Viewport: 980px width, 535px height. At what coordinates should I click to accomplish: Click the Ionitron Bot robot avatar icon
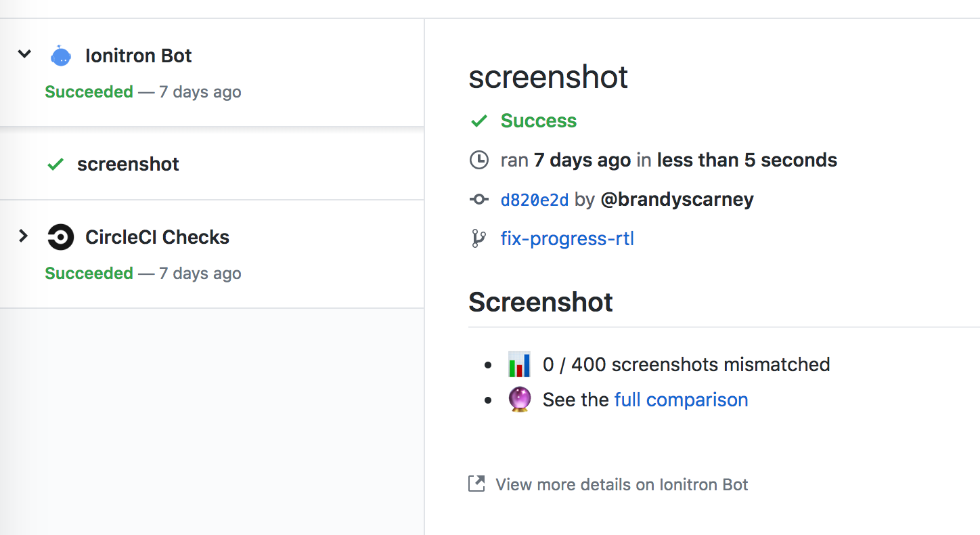pos(61,54)
